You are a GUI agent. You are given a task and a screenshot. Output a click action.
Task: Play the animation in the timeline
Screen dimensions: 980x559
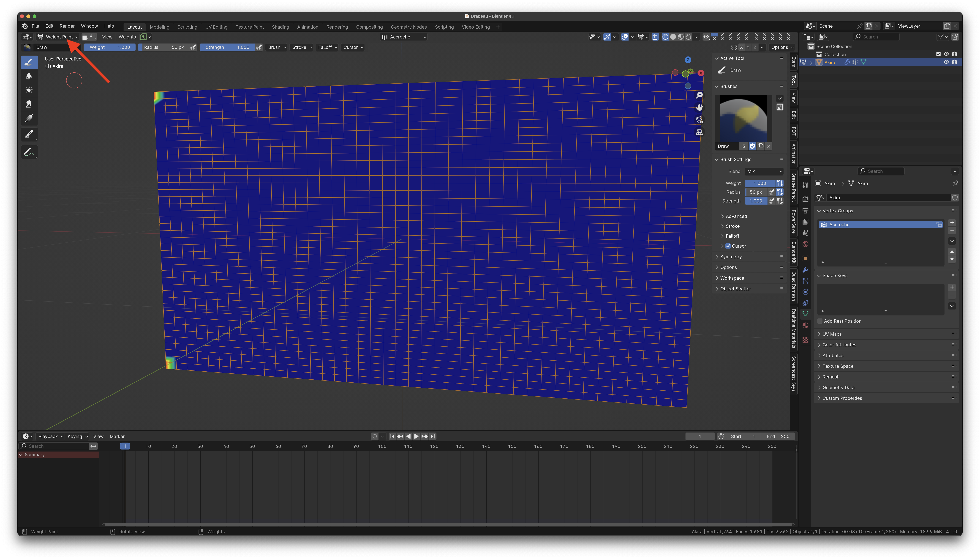(416, 436)
